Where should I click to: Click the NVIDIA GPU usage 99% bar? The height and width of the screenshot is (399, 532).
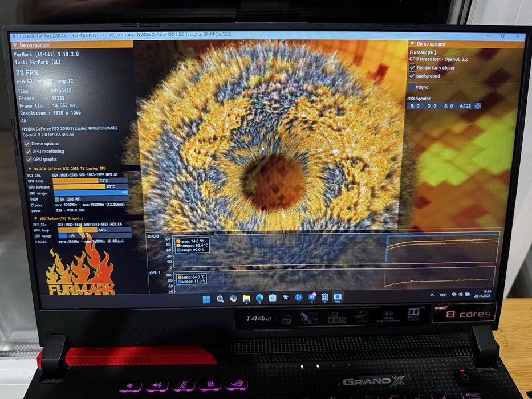click(91, 193)
